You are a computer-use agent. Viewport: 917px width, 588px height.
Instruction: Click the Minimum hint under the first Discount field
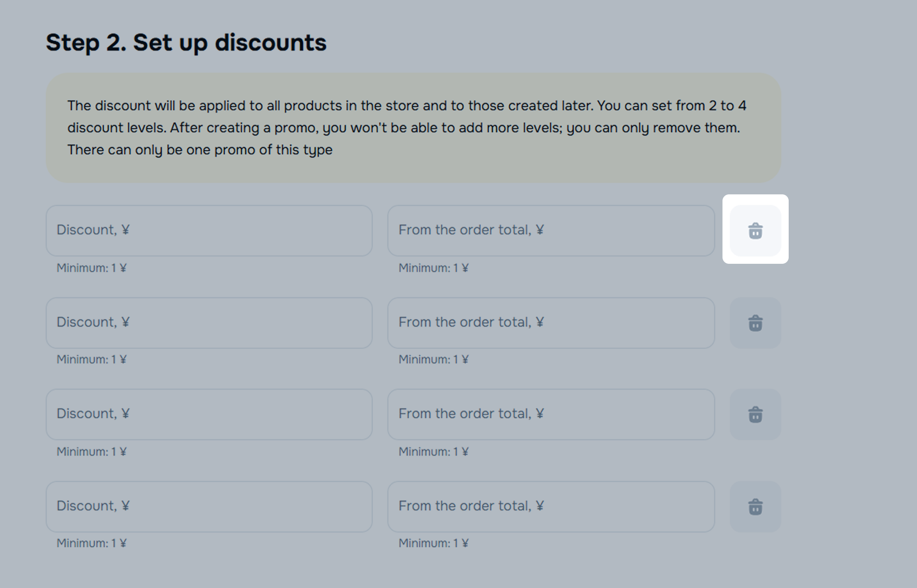coord(92,268)
